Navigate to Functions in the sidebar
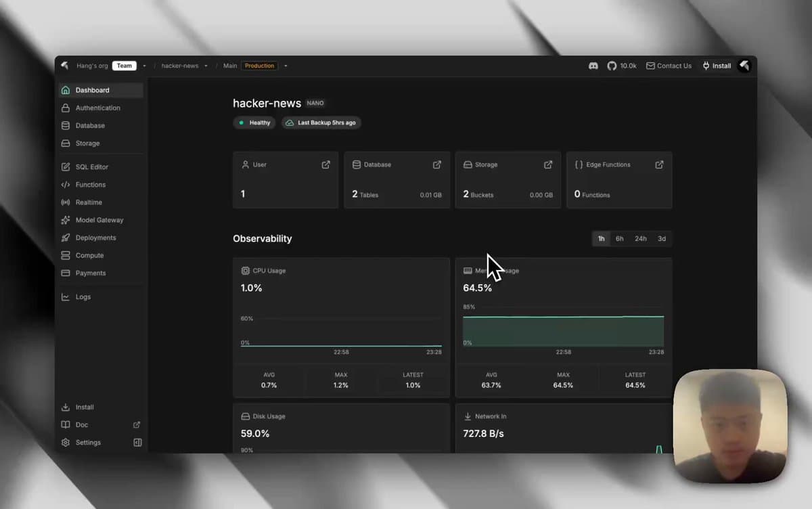This screenshot has height=509, width=812. (101, 184)
